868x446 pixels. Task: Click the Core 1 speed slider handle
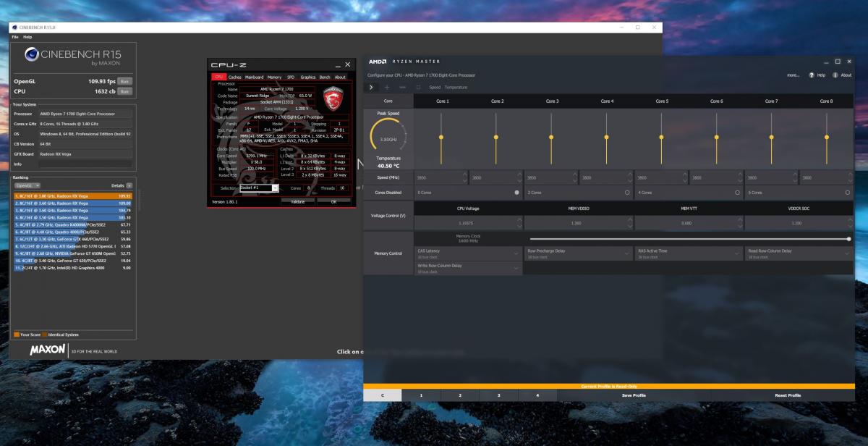pos(441,137)
